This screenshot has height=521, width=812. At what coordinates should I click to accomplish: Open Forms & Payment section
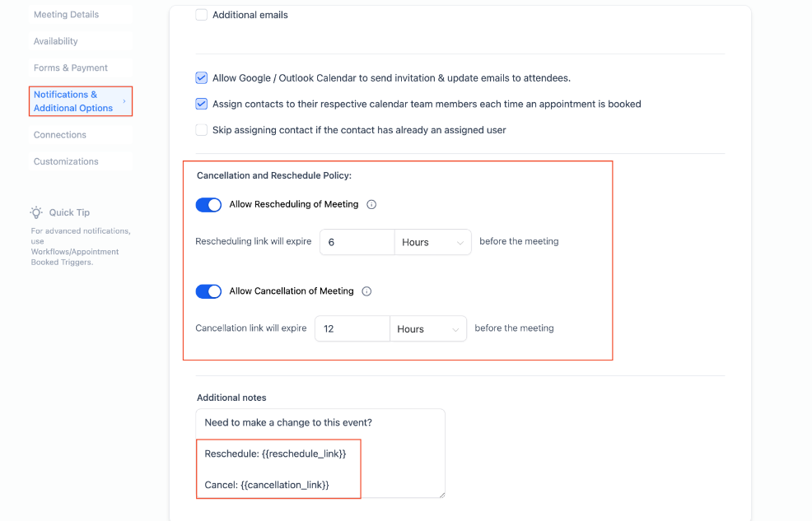71,68
